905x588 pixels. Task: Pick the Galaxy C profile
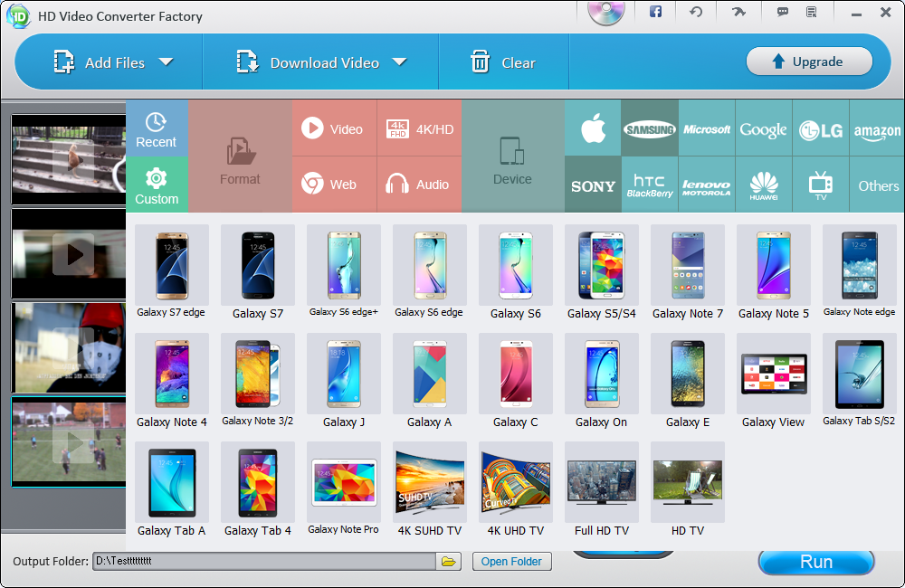[x=516, y=381]
